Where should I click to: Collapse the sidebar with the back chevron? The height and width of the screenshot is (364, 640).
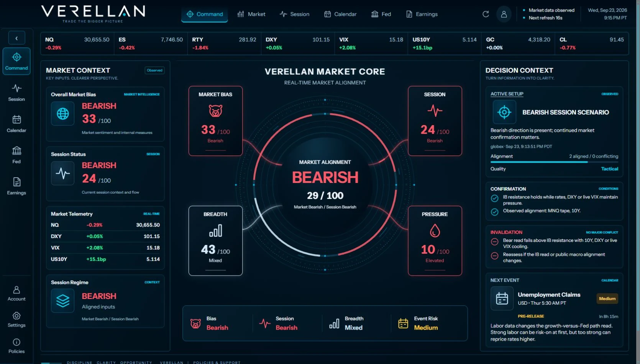click(16, 38)
